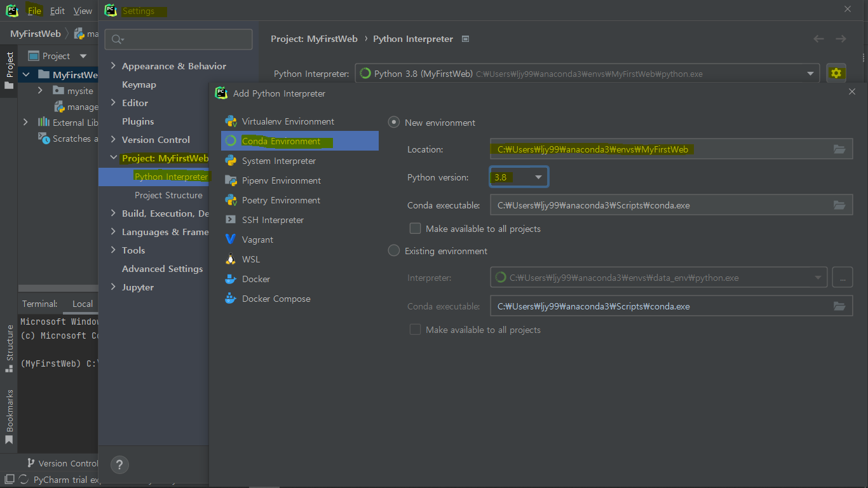The image size is (868, 488).
Task: Expand Editor section in Settings tree
Action: (113, 103)
